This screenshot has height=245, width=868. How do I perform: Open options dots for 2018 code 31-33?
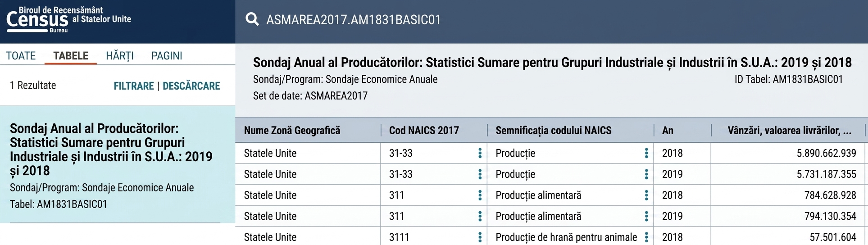click(480, 153)
